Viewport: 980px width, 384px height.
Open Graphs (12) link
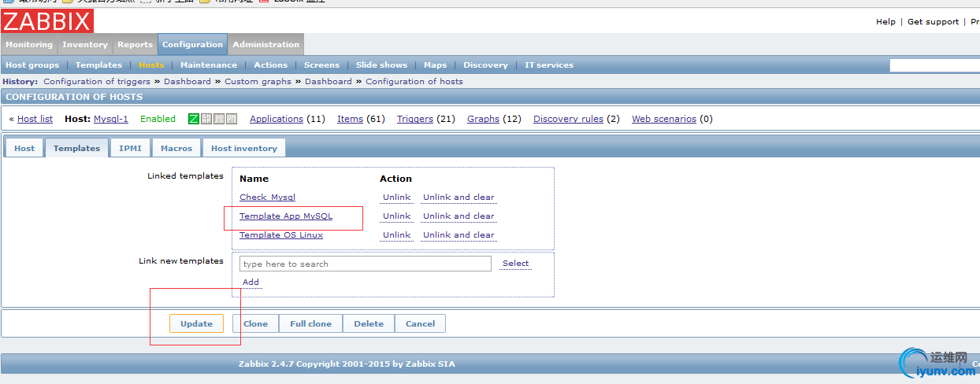(x=483, y=119)
